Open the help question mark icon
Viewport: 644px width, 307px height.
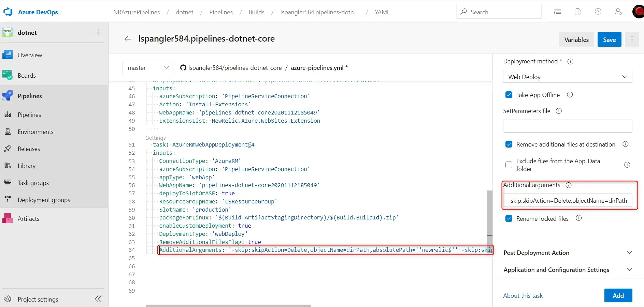598,12
